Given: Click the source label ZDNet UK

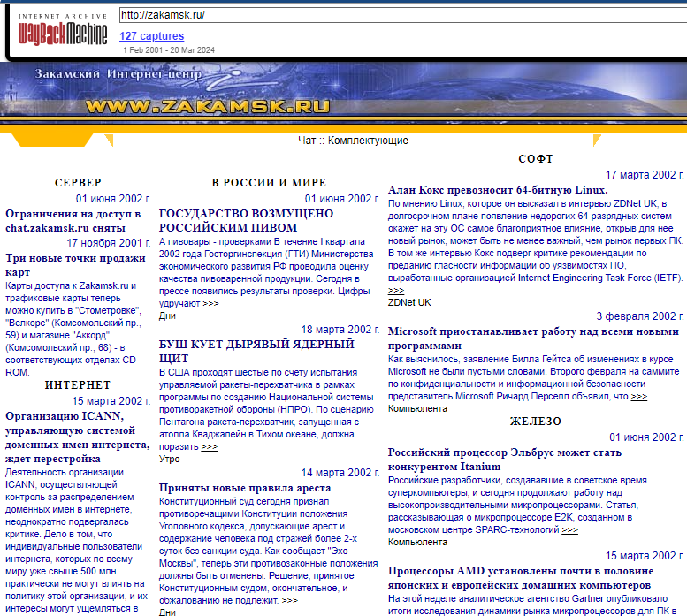Looking at the screenshot, I should click(x=409, y=302).
